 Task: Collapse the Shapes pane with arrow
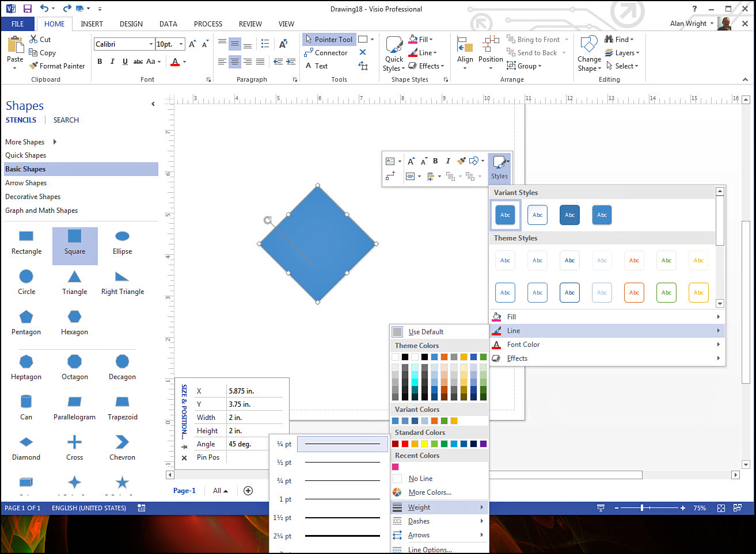153,104
